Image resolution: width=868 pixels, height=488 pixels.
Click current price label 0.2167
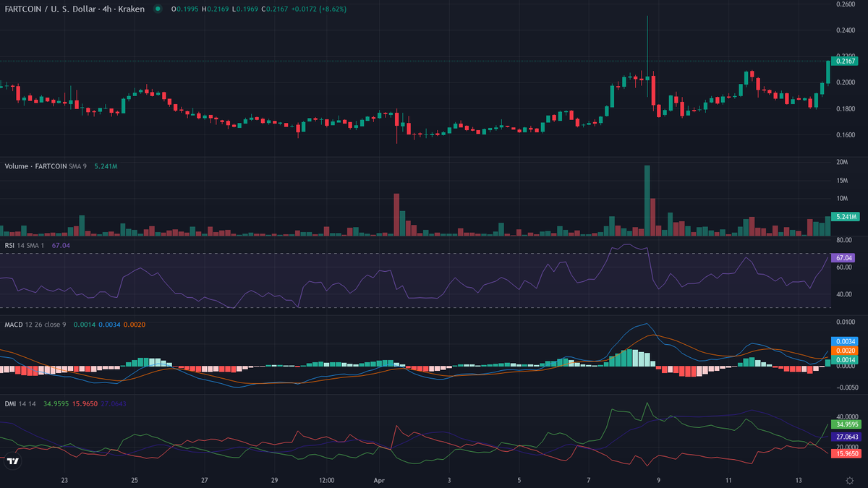pos(846,61)
